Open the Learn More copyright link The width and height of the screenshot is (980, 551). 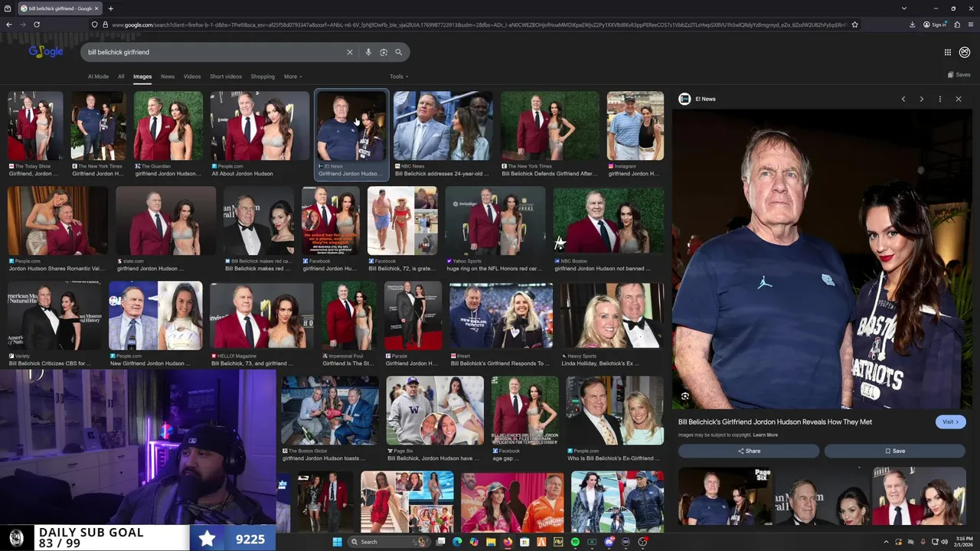765,435
